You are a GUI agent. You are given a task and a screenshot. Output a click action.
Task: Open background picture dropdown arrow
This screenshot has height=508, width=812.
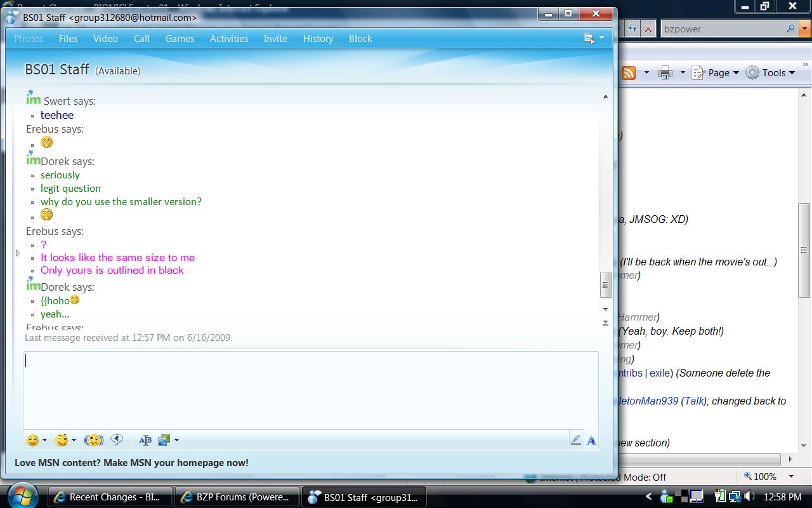tap(176, 440)
